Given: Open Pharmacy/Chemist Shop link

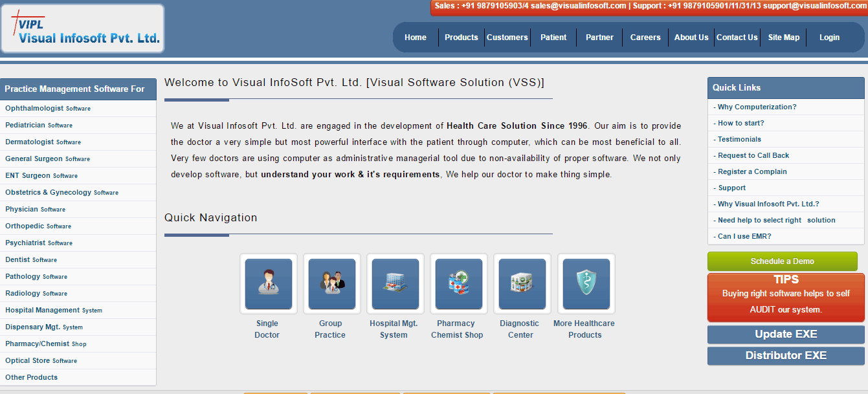Looking at the screenshot, I should [46, 344].
